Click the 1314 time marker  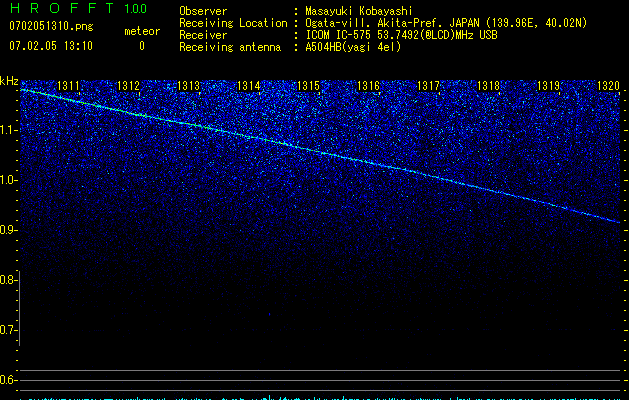[249, 85]
